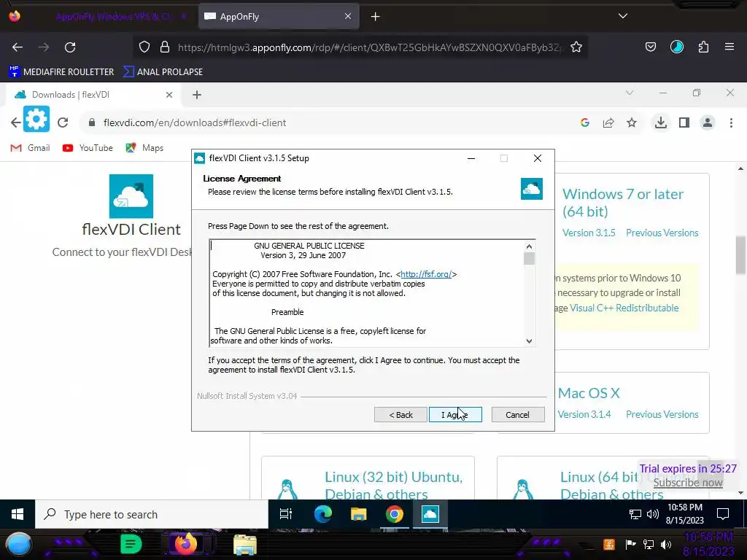
Task: Open the YouTube bookmark
Action: (88, 148)
